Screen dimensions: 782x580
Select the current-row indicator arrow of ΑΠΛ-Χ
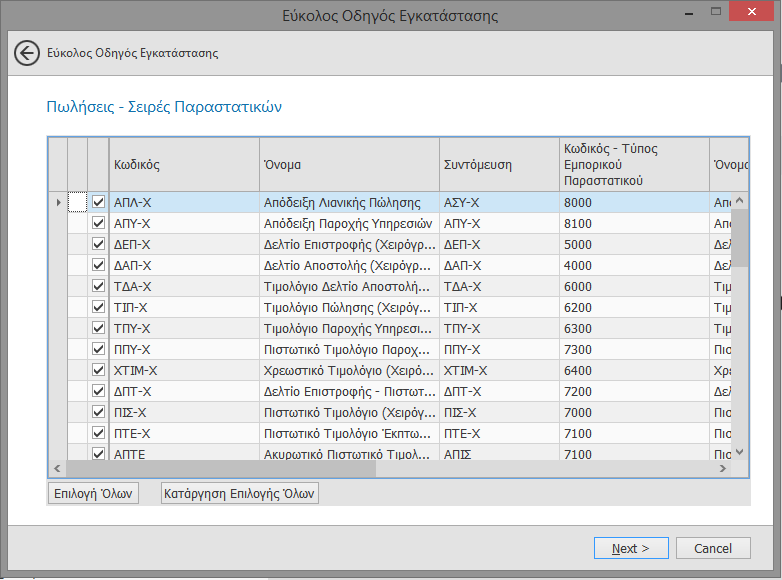[58, 202]
